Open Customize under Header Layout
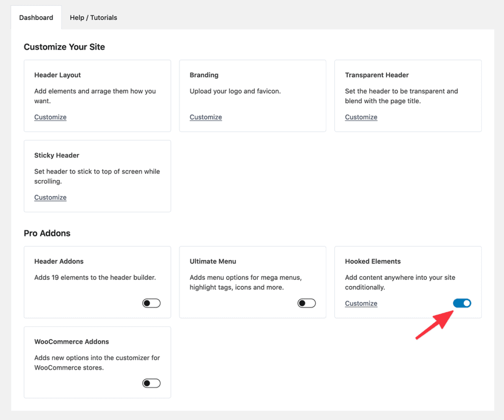504x420 pixels. (x=50, y=117)
